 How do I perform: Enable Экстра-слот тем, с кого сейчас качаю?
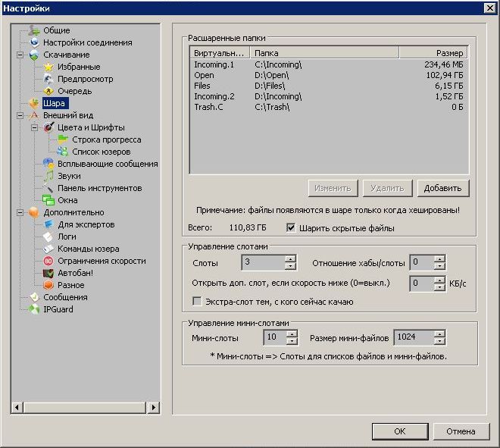pyautogui.click(x=197, y=301)
